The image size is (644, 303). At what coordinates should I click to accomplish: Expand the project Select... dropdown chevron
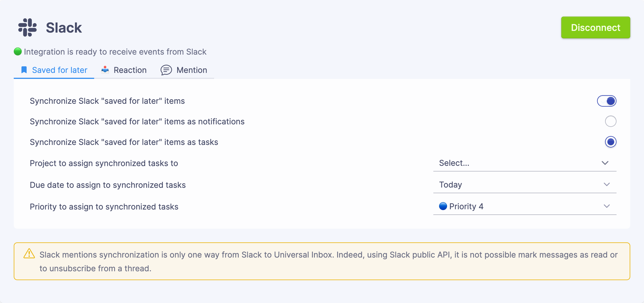[605, 163]
